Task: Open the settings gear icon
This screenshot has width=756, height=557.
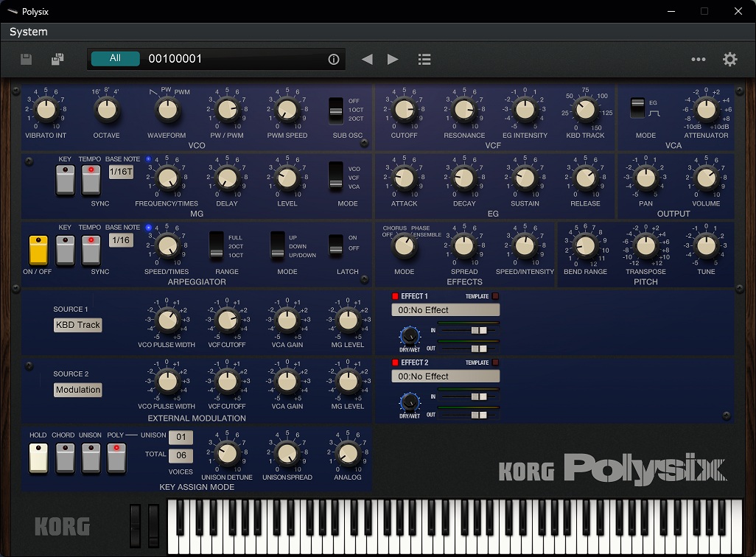Action: (730, 60)
